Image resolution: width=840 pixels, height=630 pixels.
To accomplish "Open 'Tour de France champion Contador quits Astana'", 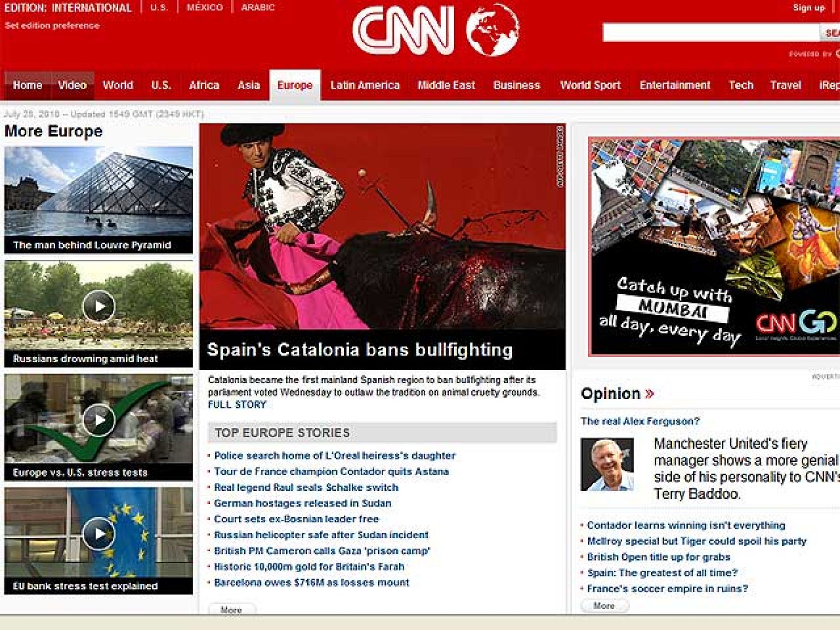I will click(x=331, y=471).
